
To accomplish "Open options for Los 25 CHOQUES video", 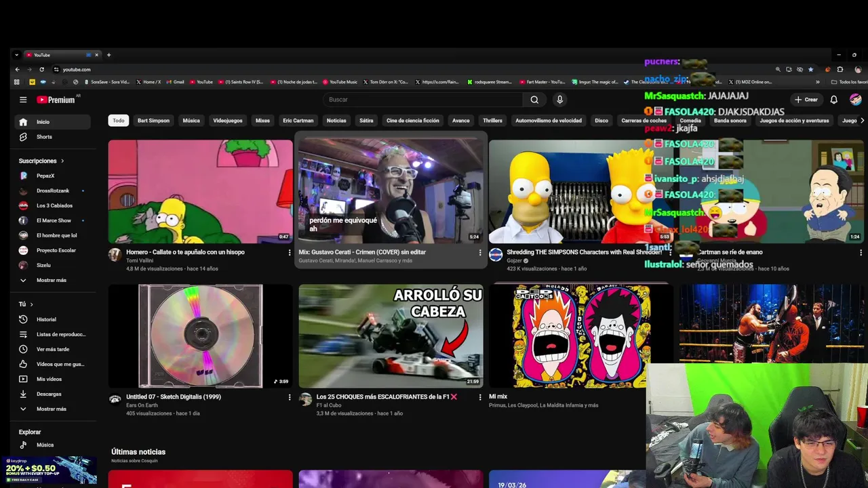I will [x=480, y=397].
